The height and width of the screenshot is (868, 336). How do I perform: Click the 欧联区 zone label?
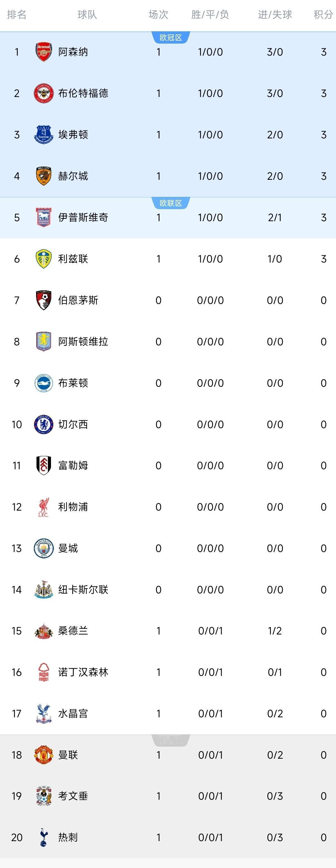coord(171,203)
